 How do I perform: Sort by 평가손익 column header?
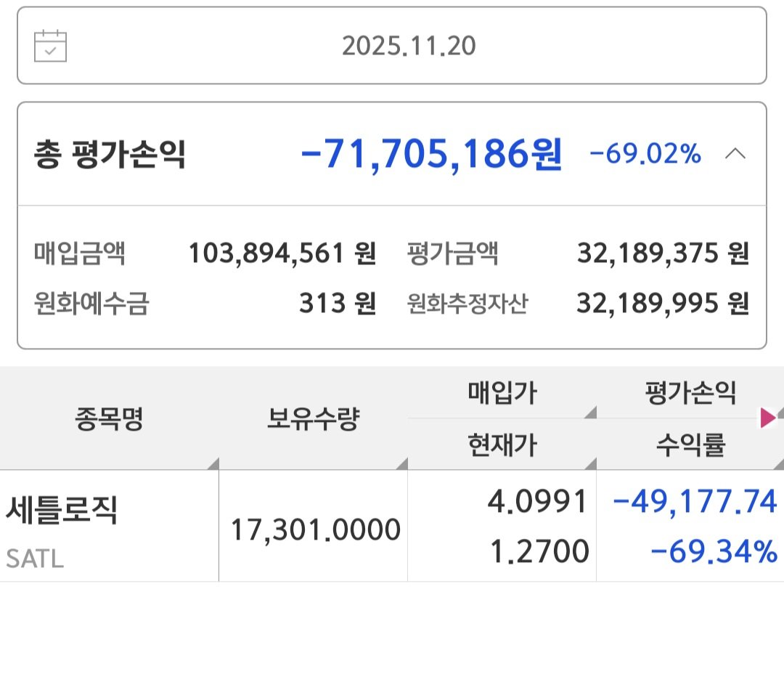tap(690, 392)
